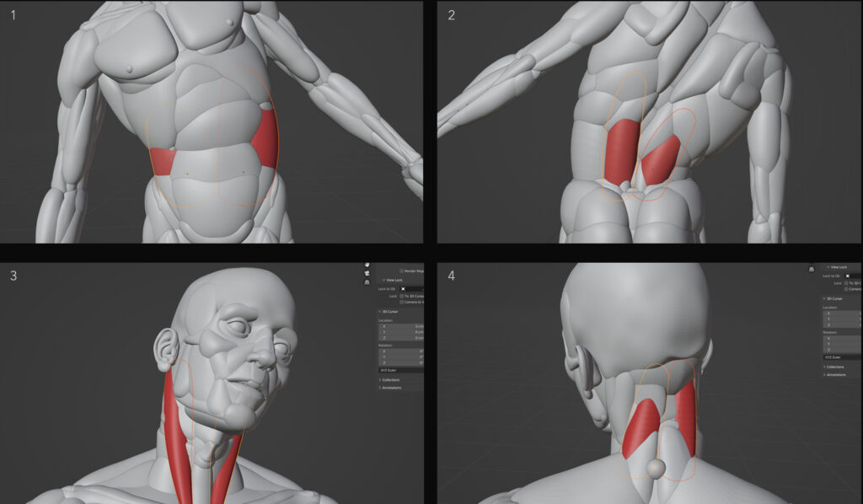Image resolution: width=863 pixels, height=504 pixels.
Task: Enable Lock To 3D Cursor in front-neck sidebar
Action: click(x=402, y=296)
